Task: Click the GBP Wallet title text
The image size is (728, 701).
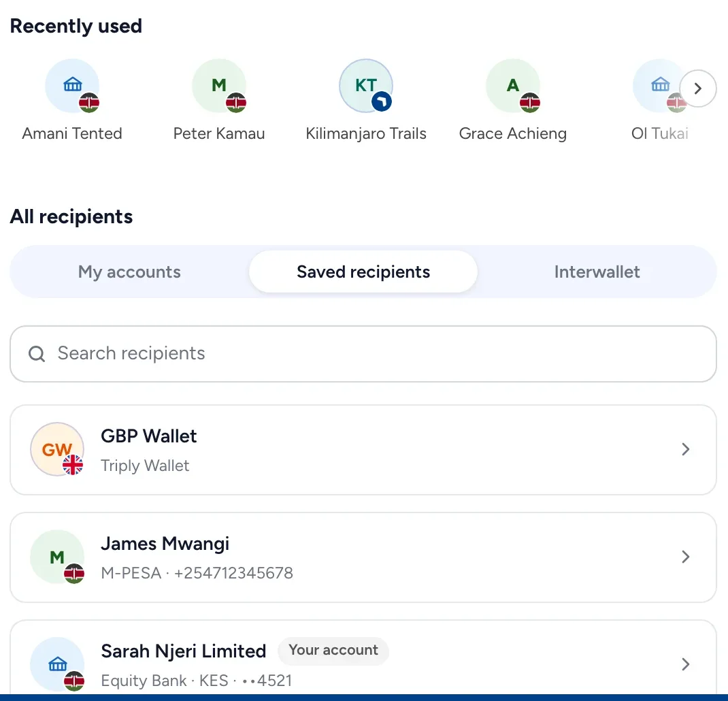Action: point(148,436)
